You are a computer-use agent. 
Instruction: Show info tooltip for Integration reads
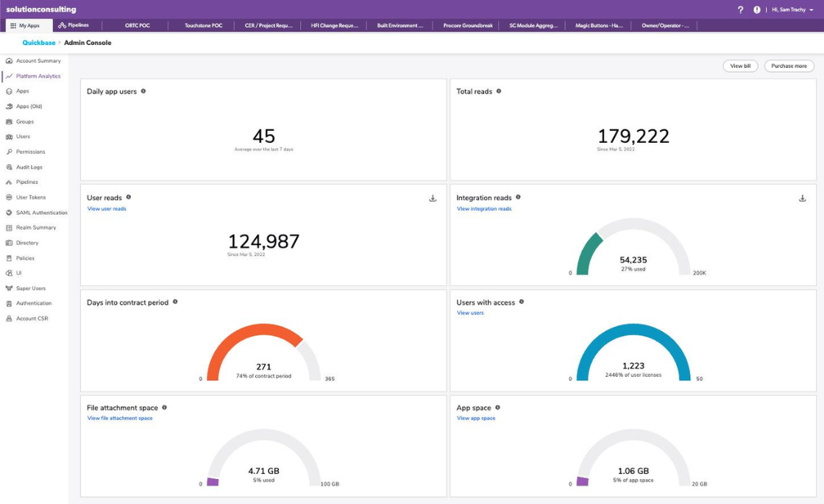coord(518,197)
